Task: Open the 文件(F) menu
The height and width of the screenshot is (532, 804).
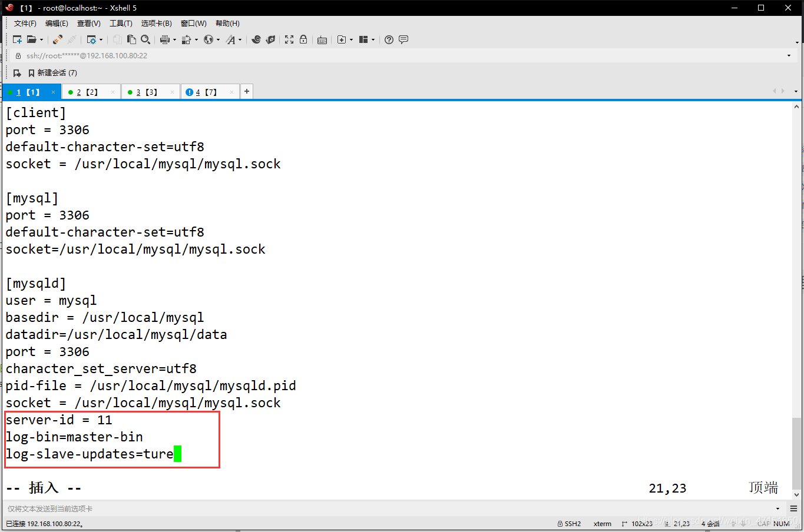Action: (25, 24)
